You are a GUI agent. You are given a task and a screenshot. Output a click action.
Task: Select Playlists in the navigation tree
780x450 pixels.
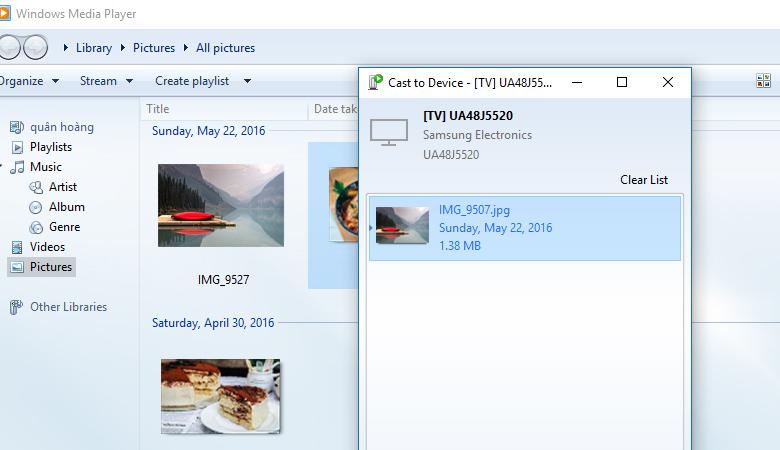pos(51,147)
